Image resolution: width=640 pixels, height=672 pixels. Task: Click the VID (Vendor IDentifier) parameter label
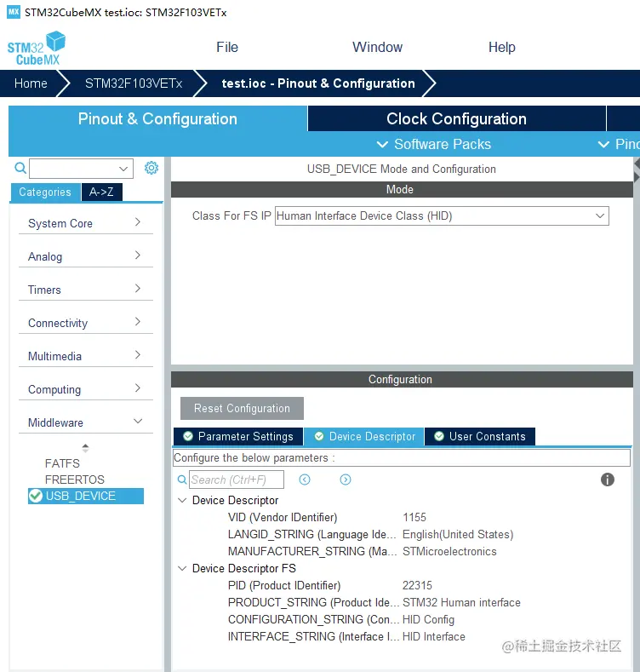coord(283,517)
